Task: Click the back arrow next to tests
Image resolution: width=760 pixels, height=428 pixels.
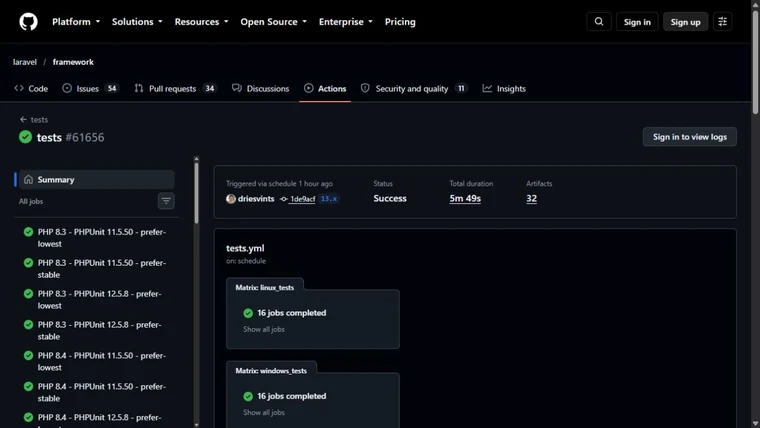Action: click(x=23, y=119)
